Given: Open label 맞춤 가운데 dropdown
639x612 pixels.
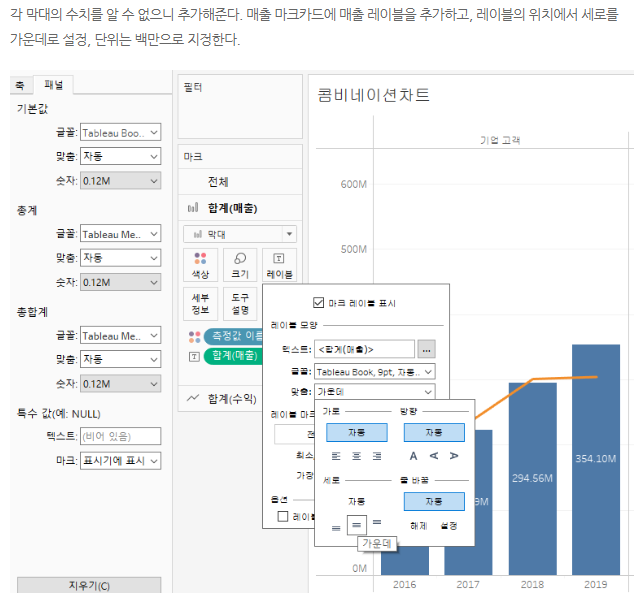Looking at the screenshot, I should coord(374,392).
